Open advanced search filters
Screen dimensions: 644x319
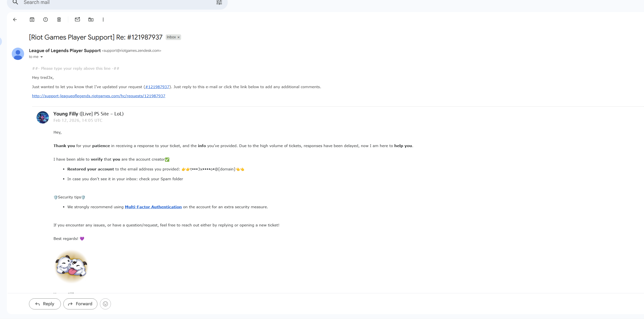tap(219, 2)
